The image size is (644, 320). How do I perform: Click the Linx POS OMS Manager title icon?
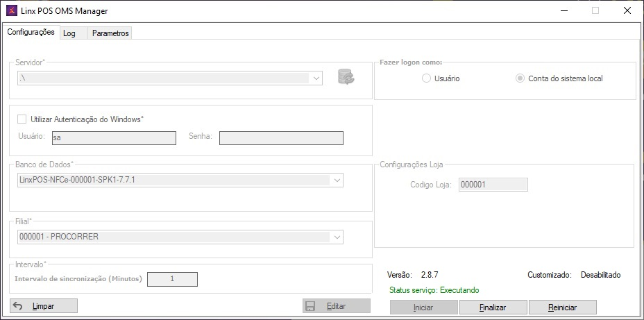[12, 10]
